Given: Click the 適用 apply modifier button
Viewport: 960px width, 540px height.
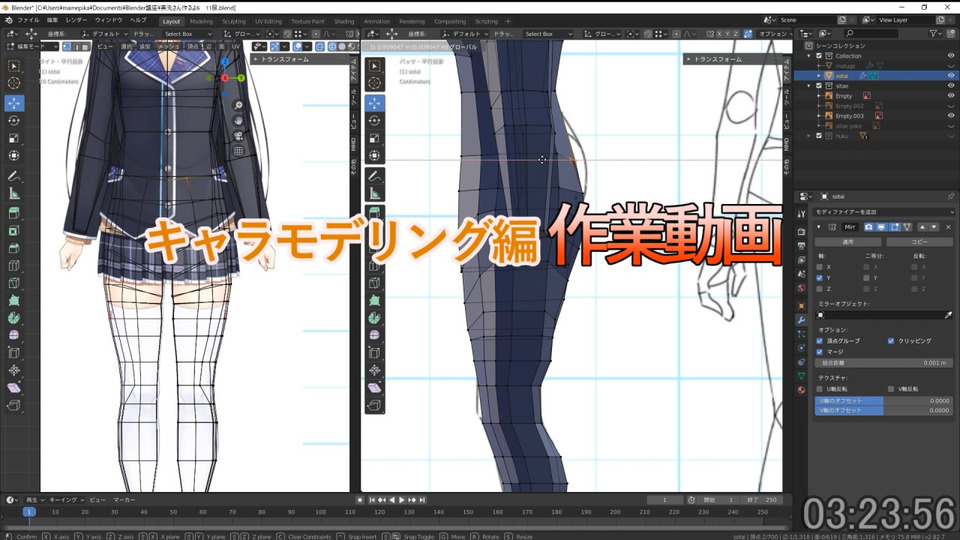Looking at the screenshot, I should (x=849, y=242).
